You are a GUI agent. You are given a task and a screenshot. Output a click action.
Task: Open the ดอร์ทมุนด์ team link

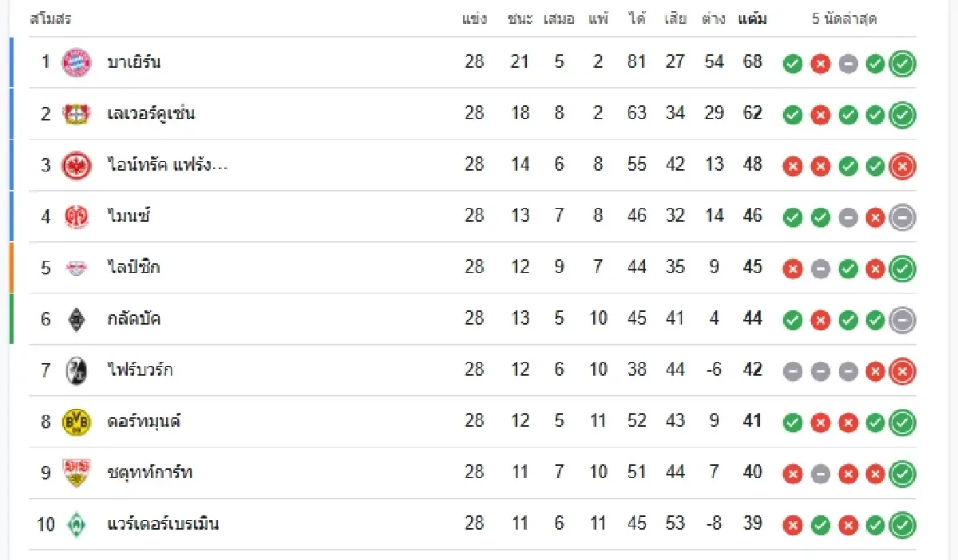click(144, 422)
